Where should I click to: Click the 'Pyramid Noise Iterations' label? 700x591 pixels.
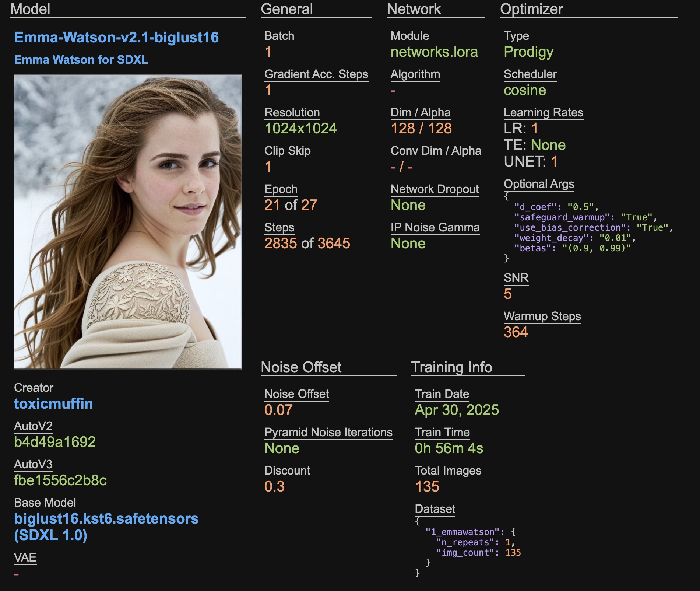pos(328,433)
